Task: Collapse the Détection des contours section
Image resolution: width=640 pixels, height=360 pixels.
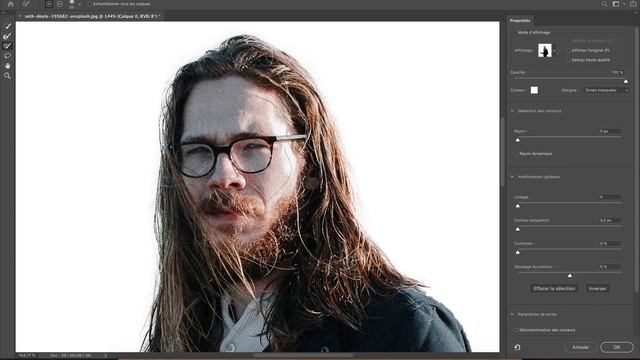Action: click(x=512, y=111)
